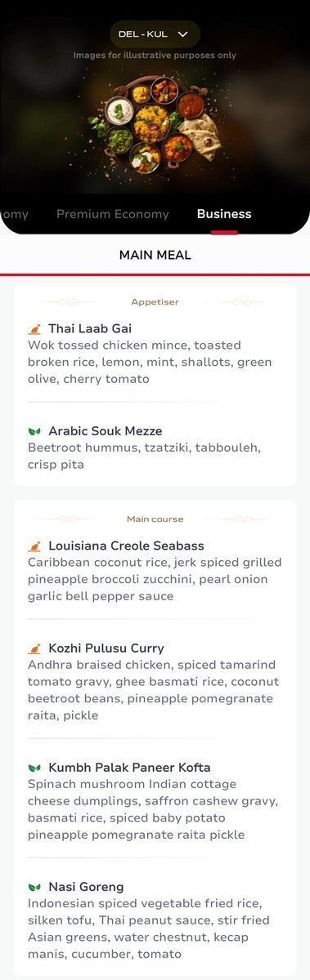310x980 pixels.
Task: Click the veg leaf icon beside Arabic Souk Mezze
Action: tap(34, 431)
